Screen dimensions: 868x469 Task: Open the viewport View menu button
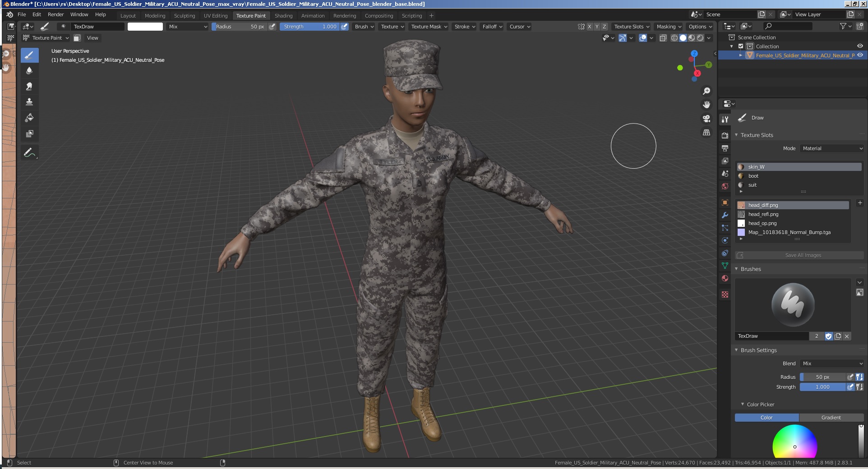pyautogui.click(x=92, y=38)
